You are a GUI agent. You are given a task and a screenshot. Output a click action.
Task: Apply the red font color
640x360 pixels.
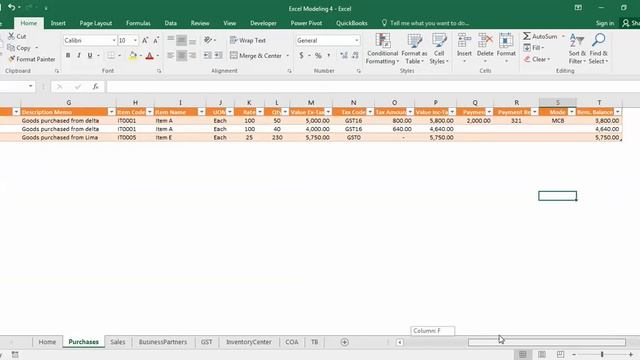coord(149,56)
